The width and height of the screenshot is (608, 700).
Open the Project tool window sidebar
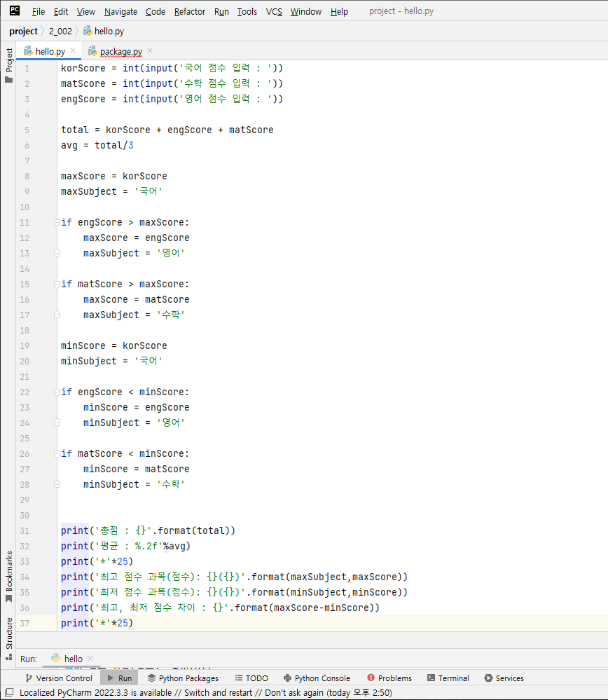(8, 66)
